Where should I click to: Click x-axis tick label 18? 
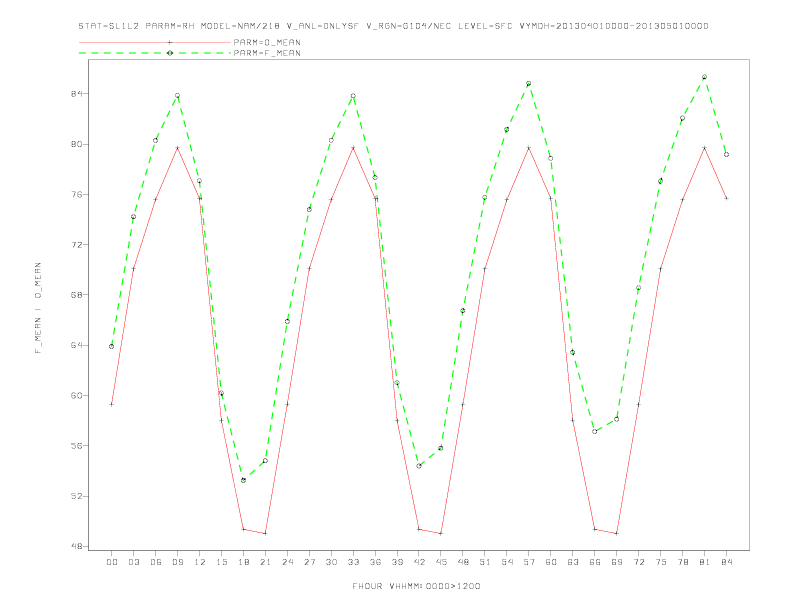tap(243, 562)
